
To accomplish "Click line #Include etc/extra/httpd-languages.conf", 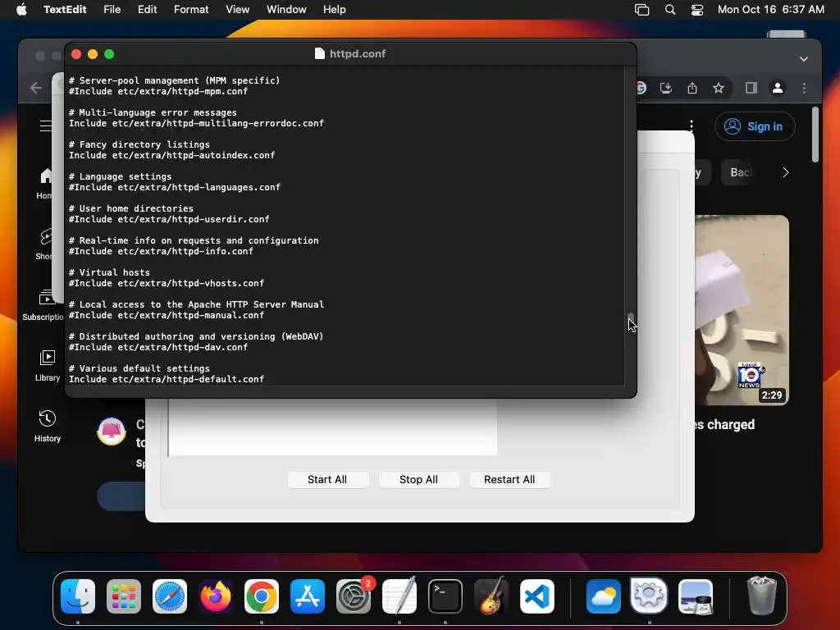I will tap(174, 187).
